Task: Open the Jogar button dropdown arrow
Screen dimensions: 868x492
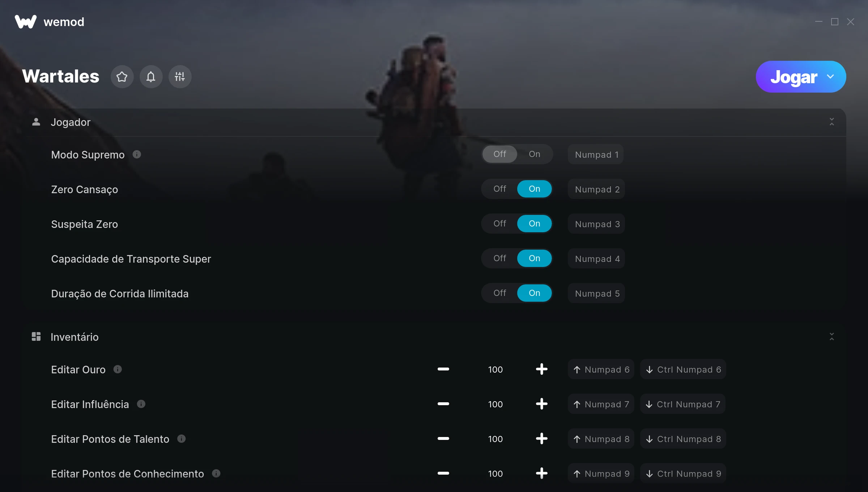Action: point(830,77)
